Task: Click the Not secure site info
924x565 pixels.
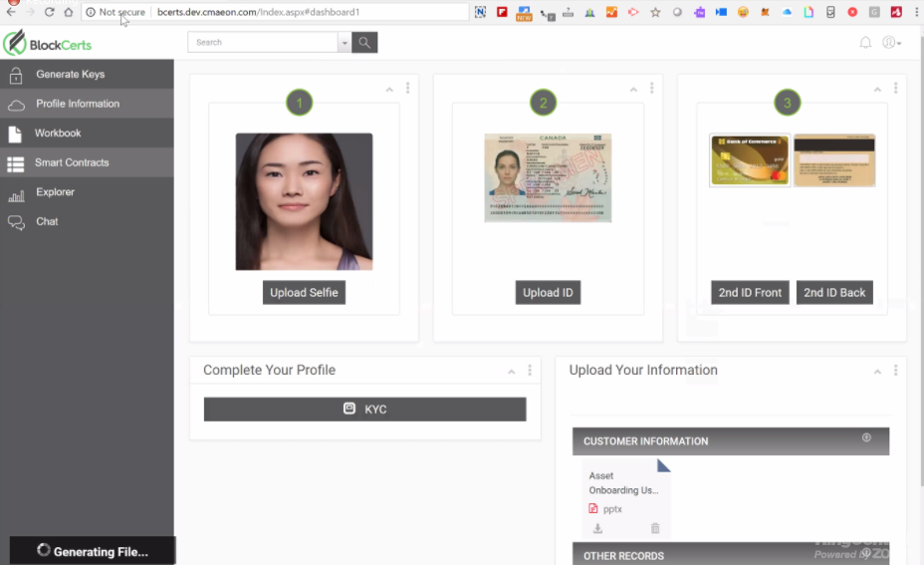Action: click(115, 12)
